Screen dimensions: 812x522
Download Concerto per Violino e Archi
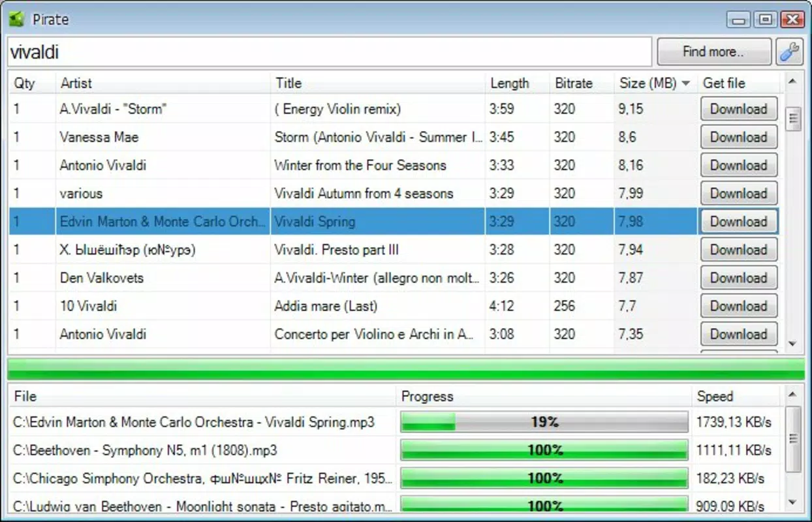(739, 335)
